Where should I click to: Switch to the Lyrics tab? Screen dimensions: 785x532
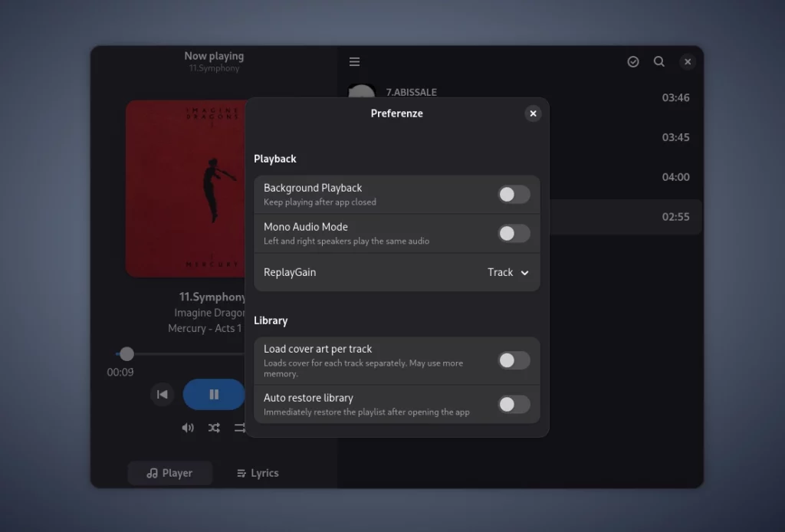tap(258, 473)
